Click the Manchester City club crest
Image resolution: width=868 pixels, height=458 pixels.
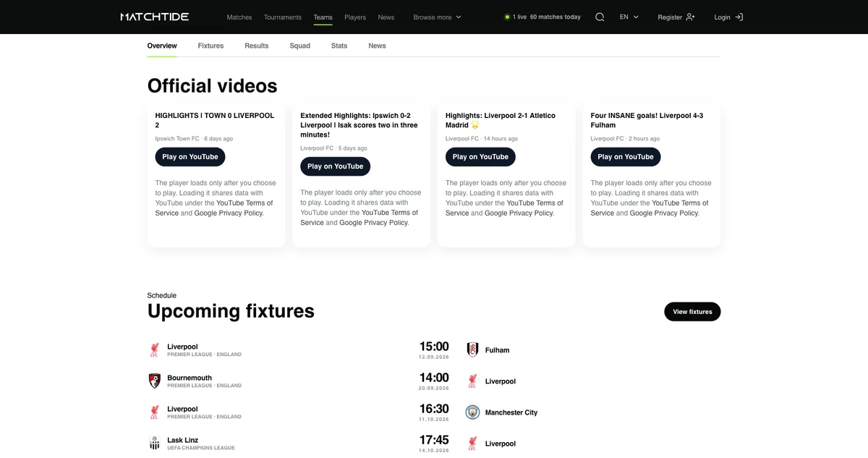tap(472, 412)
